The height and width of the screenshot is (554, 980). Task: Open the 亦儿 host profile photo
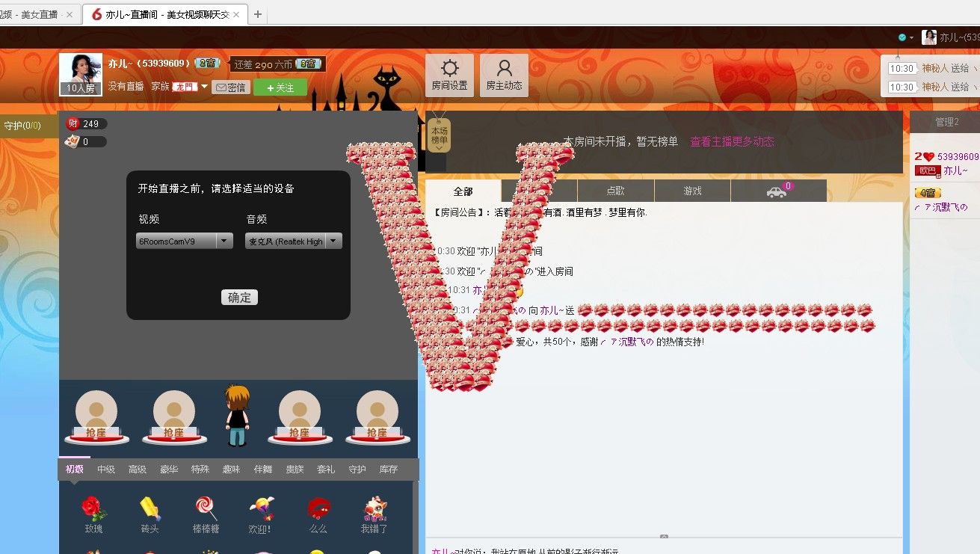pos(80,75)
